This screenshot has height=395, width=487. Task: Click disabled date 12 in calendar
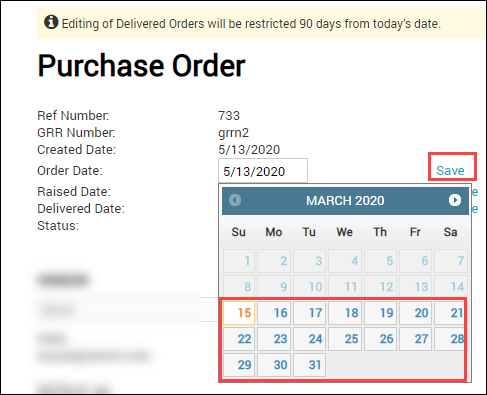[380, 287]
